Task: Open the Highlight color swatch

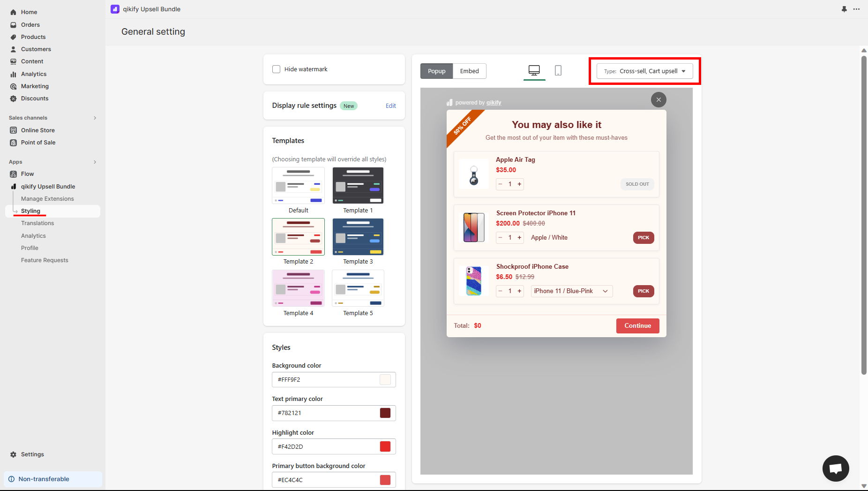Action: (x=385, y=446)
